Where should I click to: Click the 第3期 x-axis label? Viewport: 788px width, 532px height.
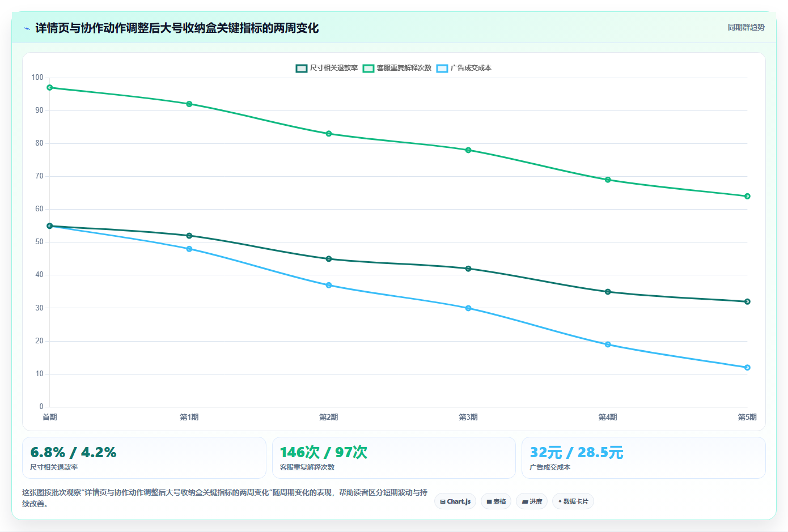click(468, 417)
